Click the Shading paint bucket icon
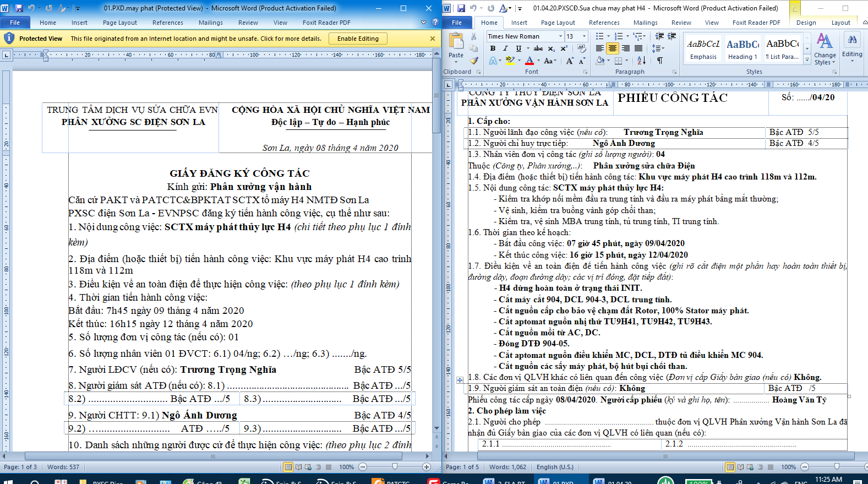This screenshot has height=484, width=868. [600, 61]
